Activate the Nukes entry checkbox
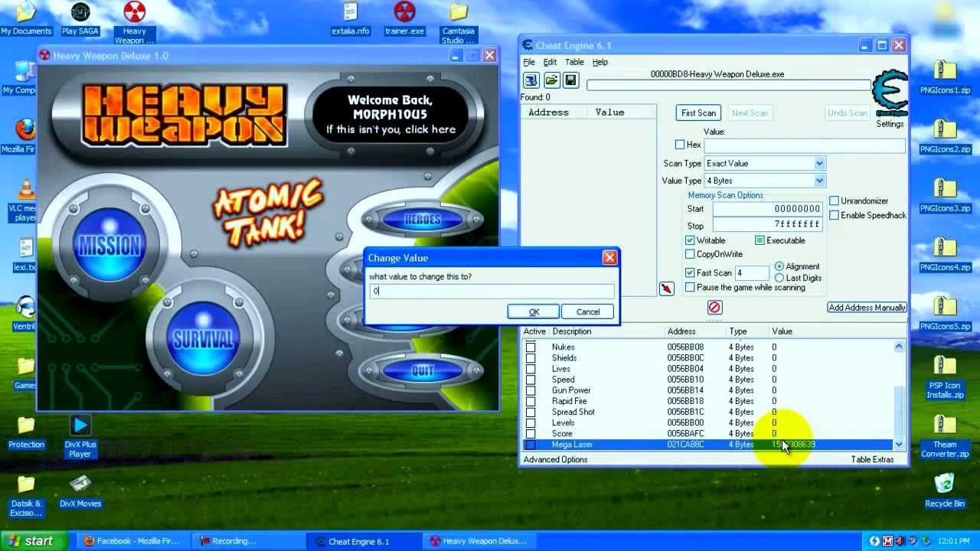This screenshot has height=551, width=980. point(531,347)
